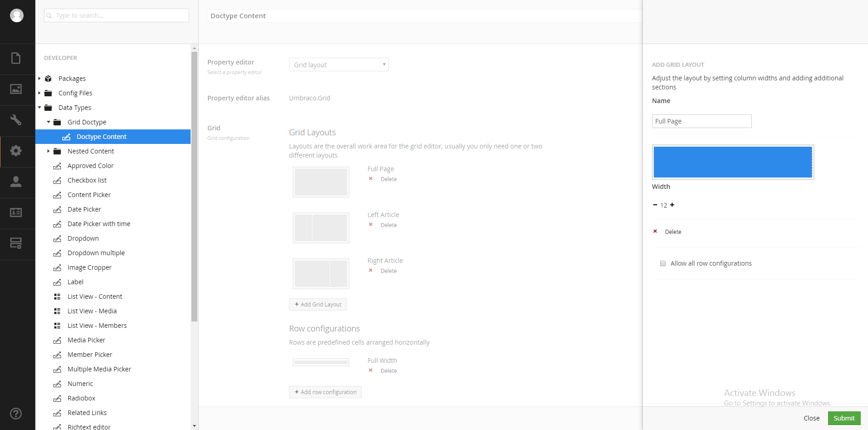Click the Checkbox list data type icon

[57, 181]
